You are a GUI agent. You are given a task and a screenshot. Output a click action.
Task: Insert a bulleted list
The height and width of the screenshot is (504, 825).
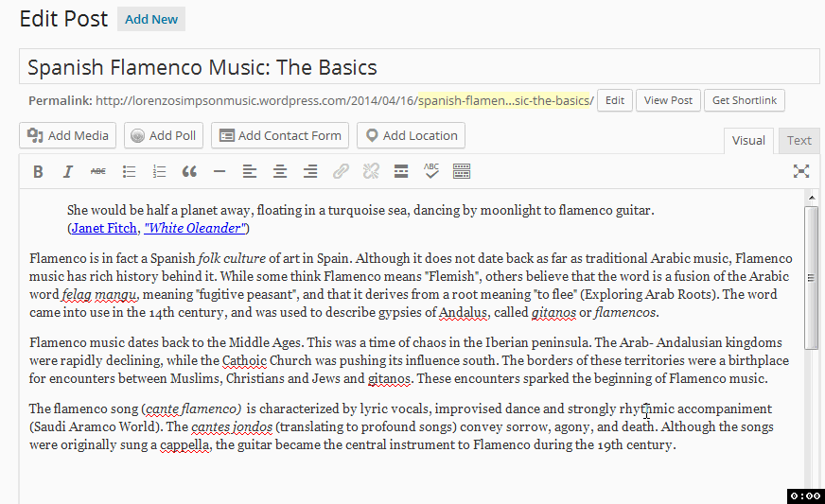(129, 171)
